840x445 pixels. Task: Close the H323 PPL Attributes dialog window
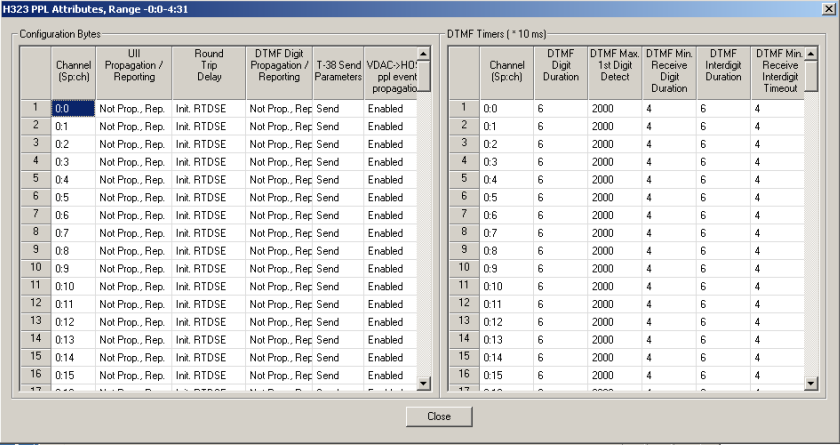point(828,8)
